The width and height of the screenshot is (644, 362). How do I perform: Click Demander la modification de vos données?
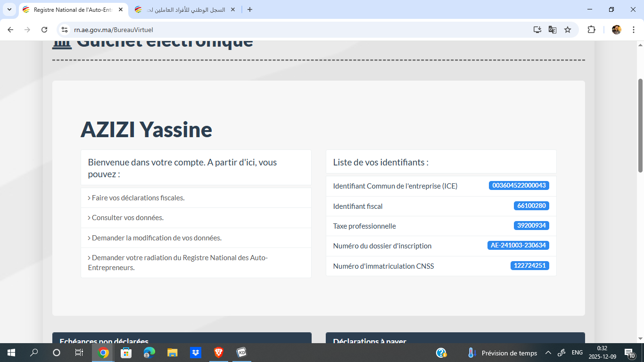pos(156,238)
